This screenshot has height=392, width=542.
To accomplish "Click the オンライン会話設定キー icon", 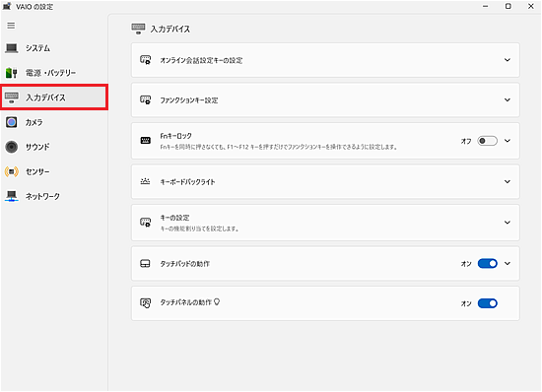I will pyautogui.click(x=145, y=60).
